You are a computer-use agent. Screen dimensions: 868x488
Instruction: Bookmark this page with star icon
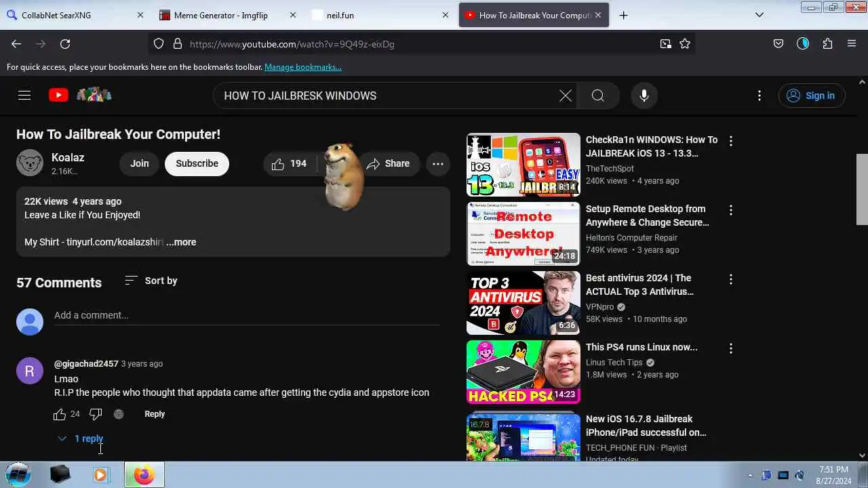(685, 44)
